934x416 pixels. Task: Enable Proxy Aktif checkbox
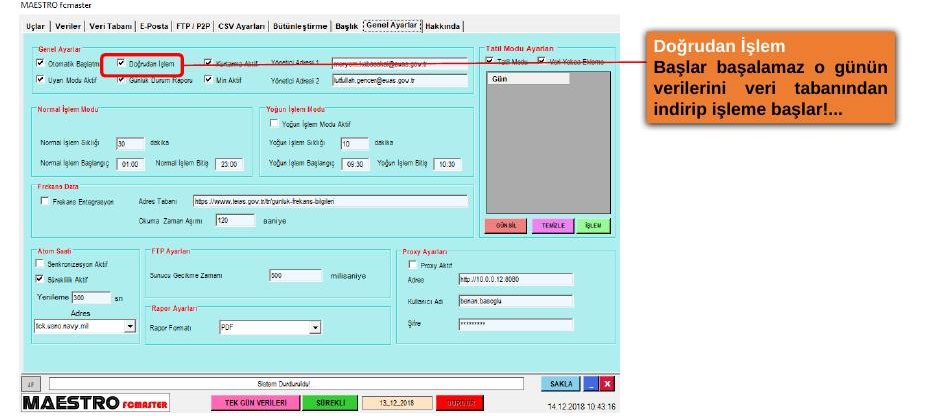(x=412, y=265)
